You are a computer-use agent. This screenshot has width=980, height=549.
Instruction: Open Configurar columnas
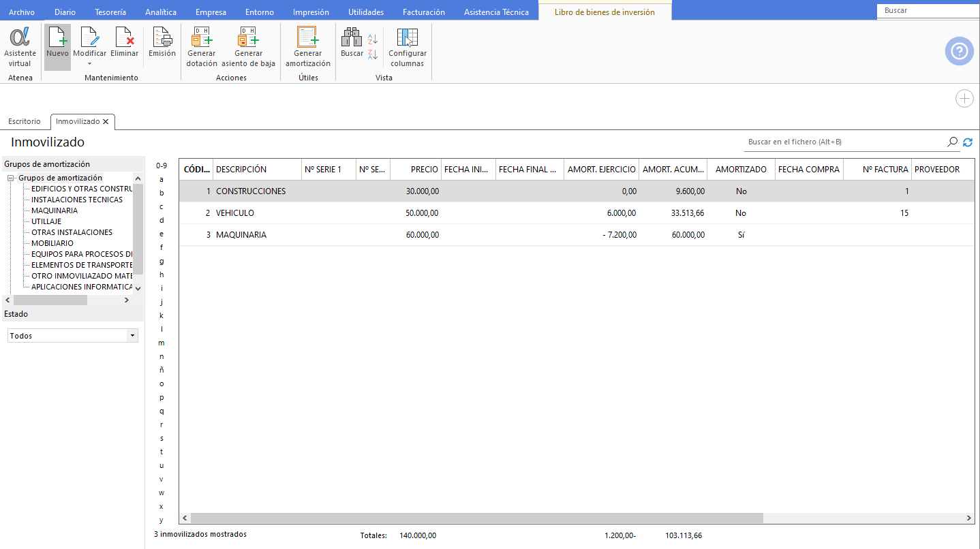408,47
